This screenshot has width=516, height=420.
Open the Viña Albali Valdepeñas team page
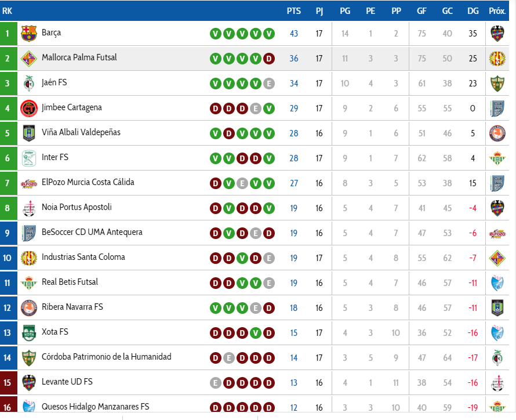pos(81,132)
